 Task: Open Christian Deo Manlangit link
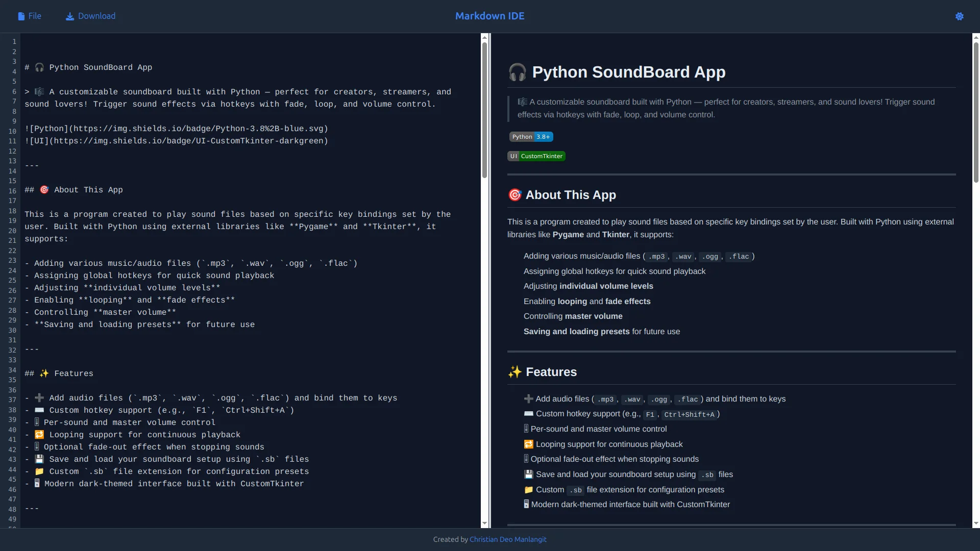508,539
